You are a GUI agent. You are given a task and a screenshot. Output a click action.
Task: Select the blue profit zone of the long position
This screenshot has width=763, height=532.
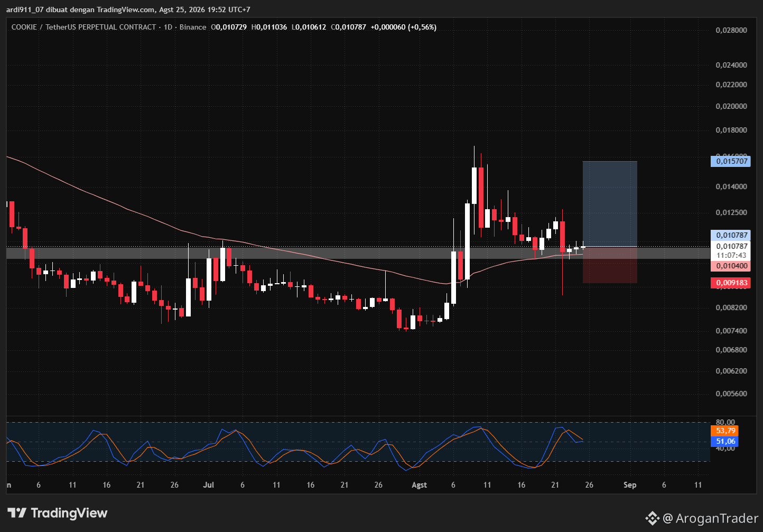610,204
